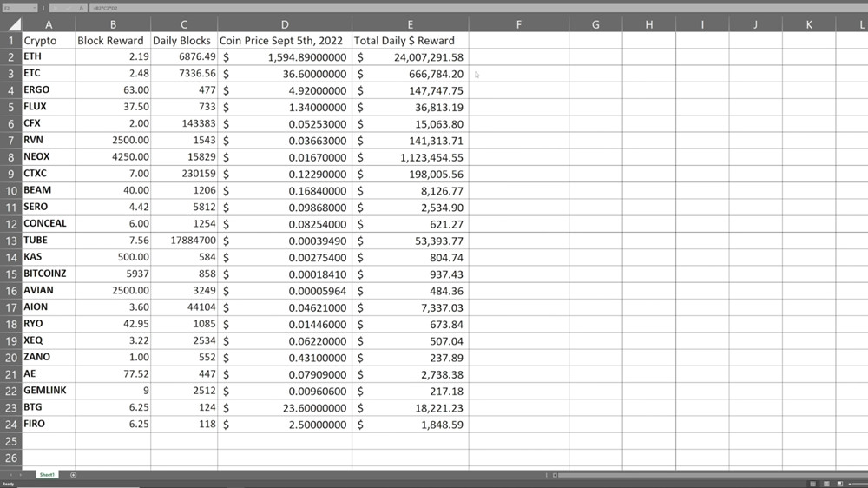868x488 pixels.
Task: Click the horizontal scrollbar
Action: tap(694, 475)
